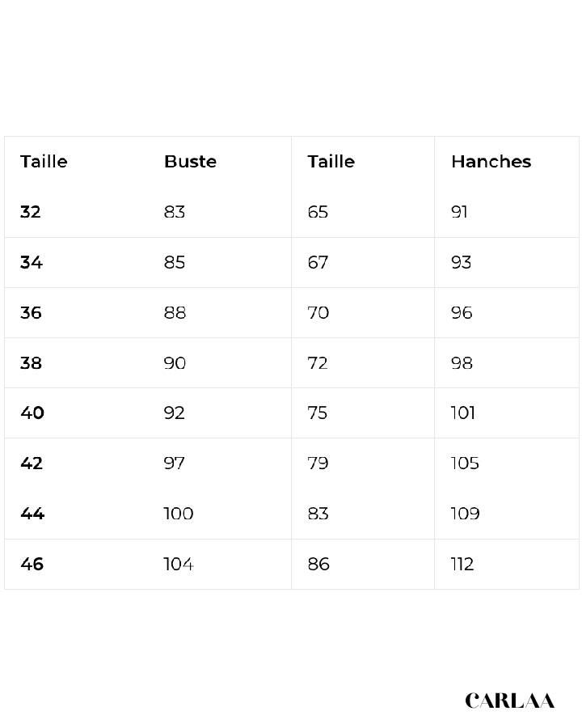Click hips value 112

pos(462,564)
